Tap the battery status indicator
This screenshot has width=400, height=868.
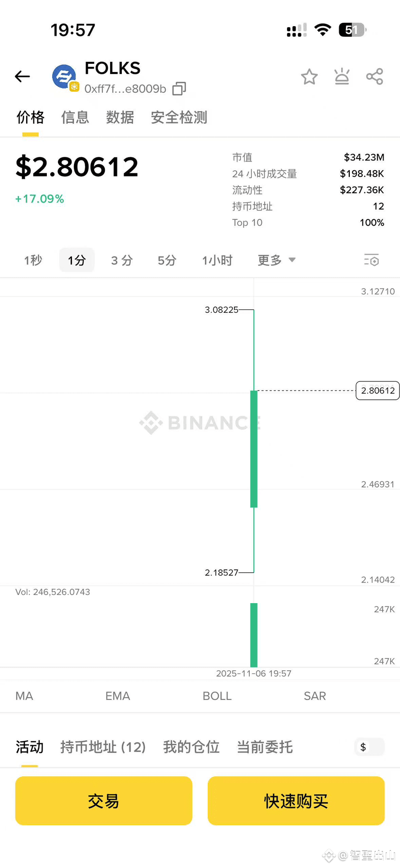(352, 30)
